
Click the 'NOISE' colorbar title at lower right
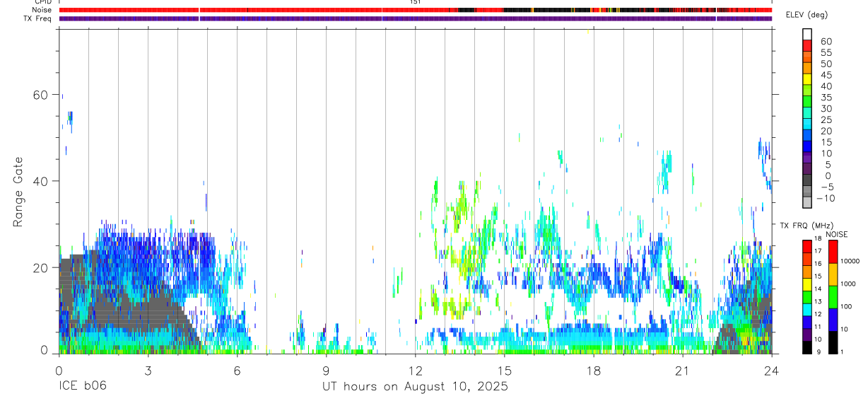point(836,234)
